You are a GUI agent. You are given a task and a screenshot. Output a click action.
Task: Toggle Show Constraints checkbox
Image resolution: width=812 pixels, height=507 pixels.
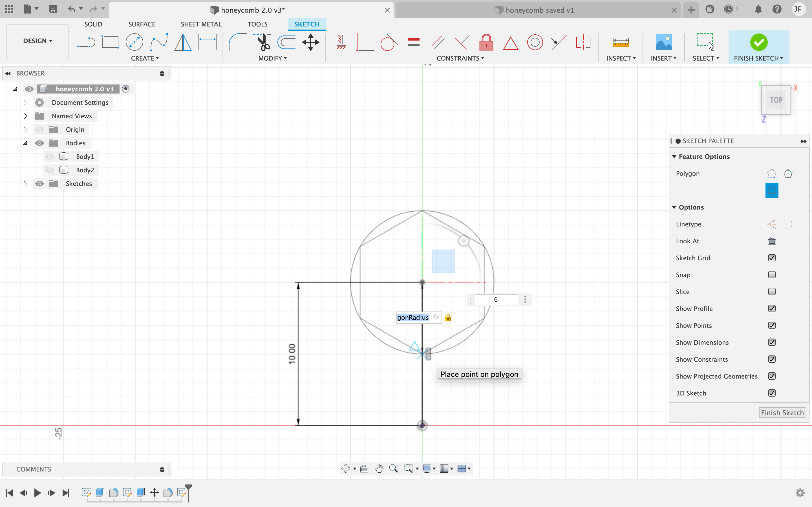pos(772,359)
